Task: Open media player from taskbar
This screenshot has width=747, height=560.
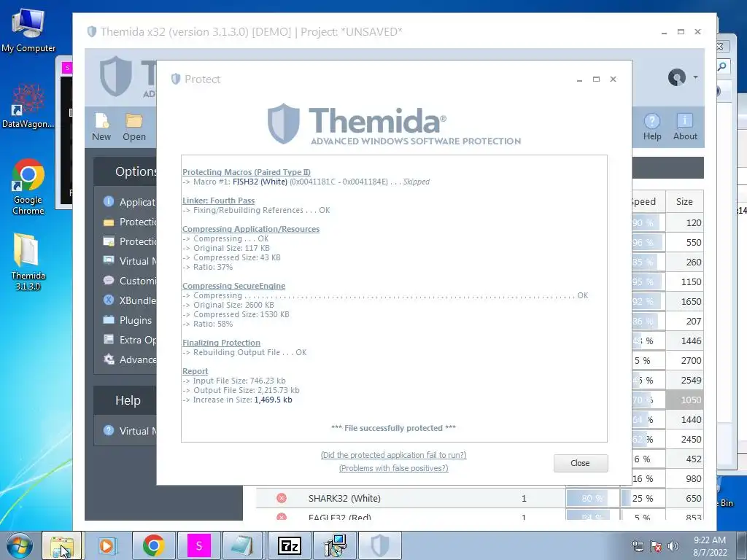Action: pos(107,545)
